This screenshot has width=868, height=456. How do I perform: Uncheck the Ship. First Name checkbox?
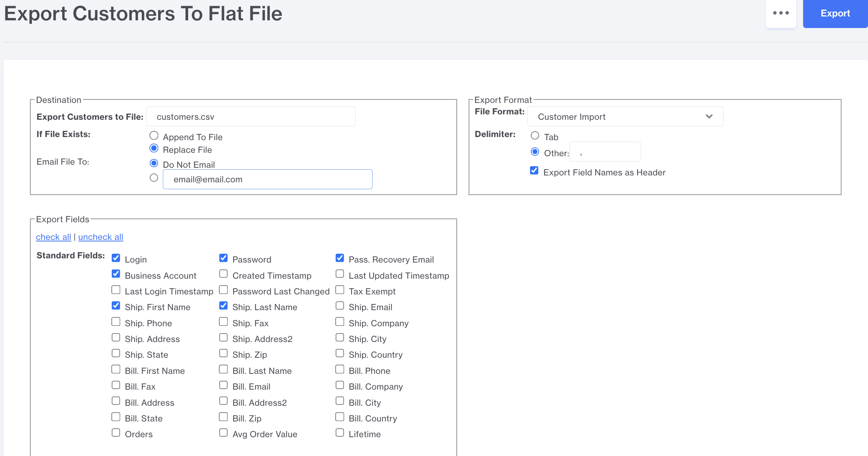click(x=116, y=306)
